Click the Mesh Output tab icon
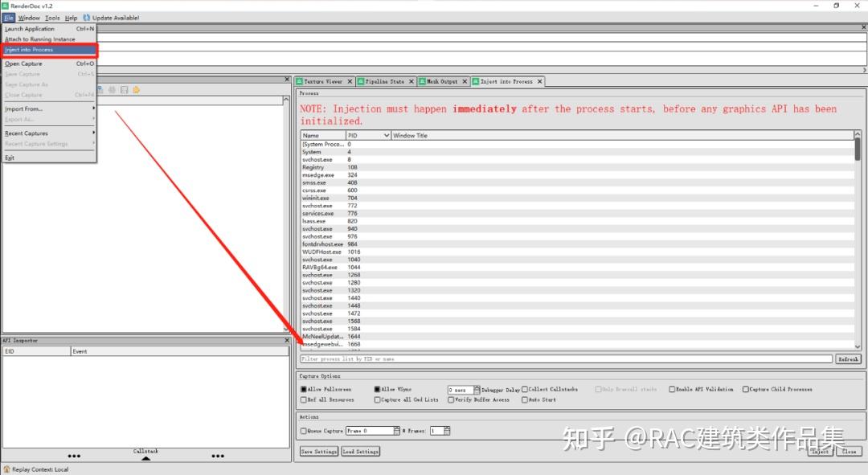868x475 pixels. (422, 81)
